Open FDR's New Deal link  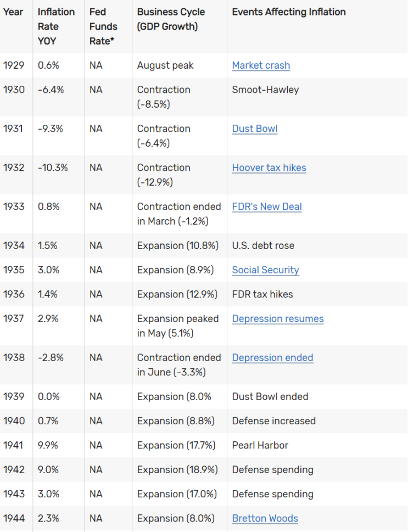(267, 207)
